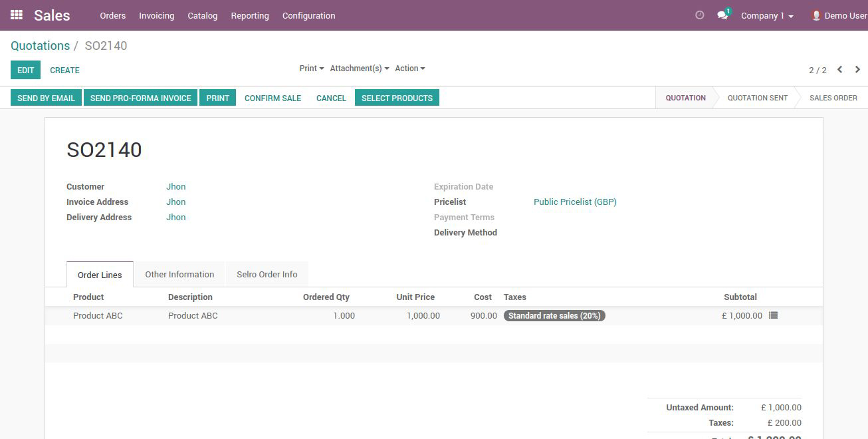
Task: Click the Product ABC description cell
Action: (x=193, y=316)
